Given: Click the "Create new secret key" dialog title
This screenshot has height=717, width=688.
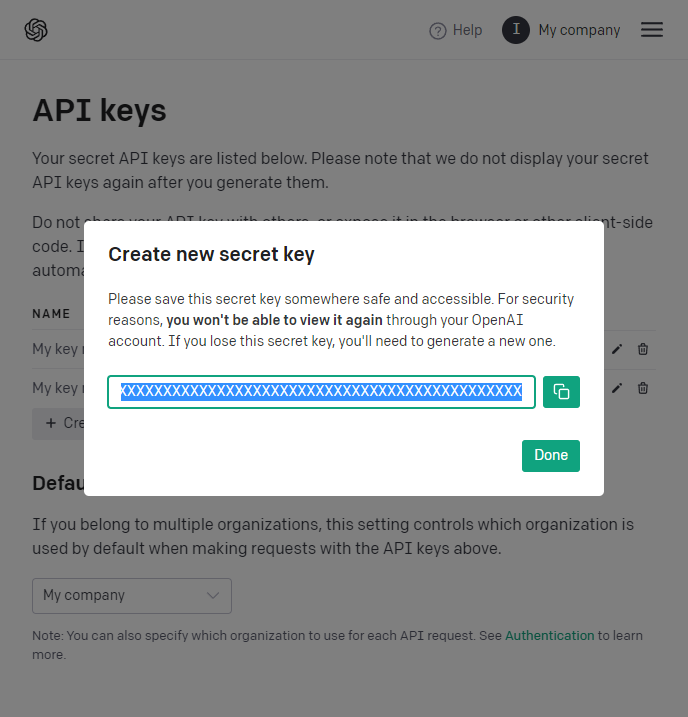Looking at the screenshot, I should [x=211, y=254].
